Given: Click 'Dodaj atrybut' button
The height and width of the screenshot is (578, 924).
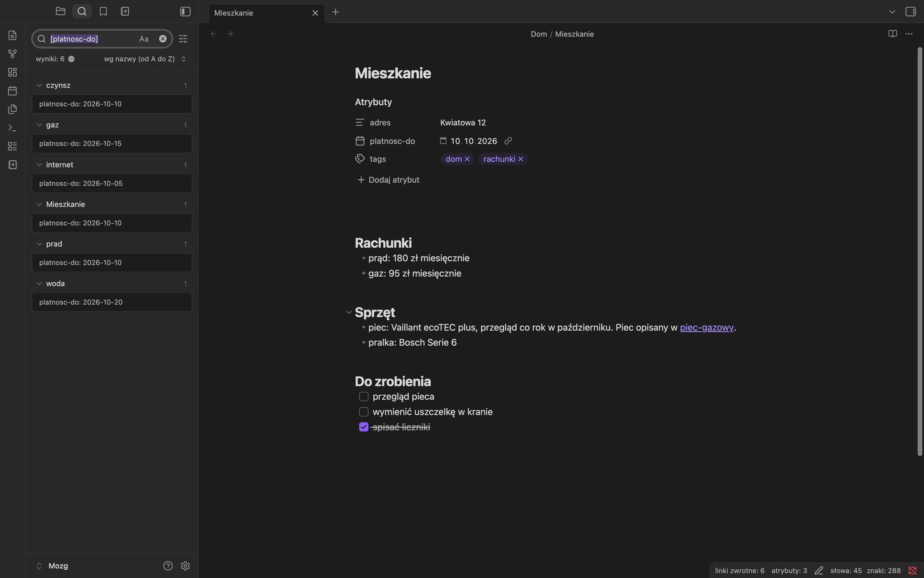Looking at the screenshot, I should coord(388,180).
